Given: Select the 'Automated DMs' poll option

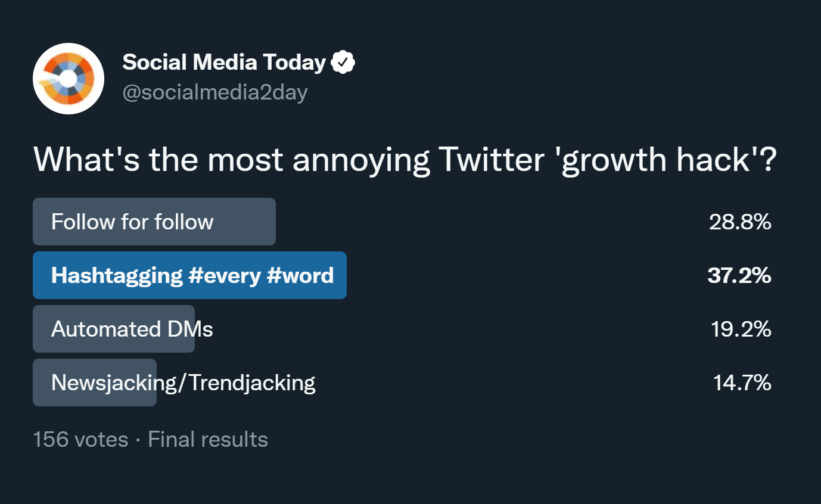Looking at the screenshot, I should (x=114, y=329).
